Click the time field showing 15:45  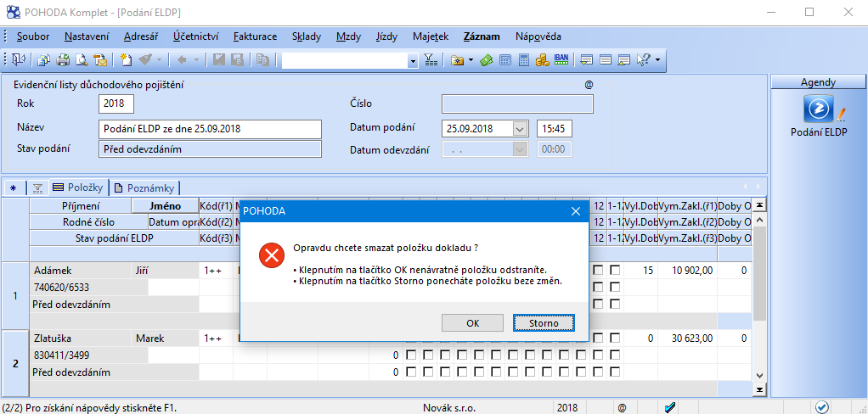[555, 129]
